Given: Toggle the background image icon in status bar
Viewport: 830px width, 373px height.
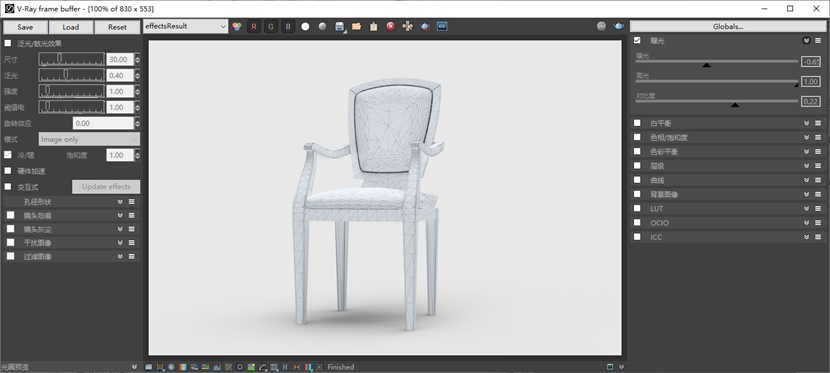Looking at the screenshot, I should click(x=251, y=367).
